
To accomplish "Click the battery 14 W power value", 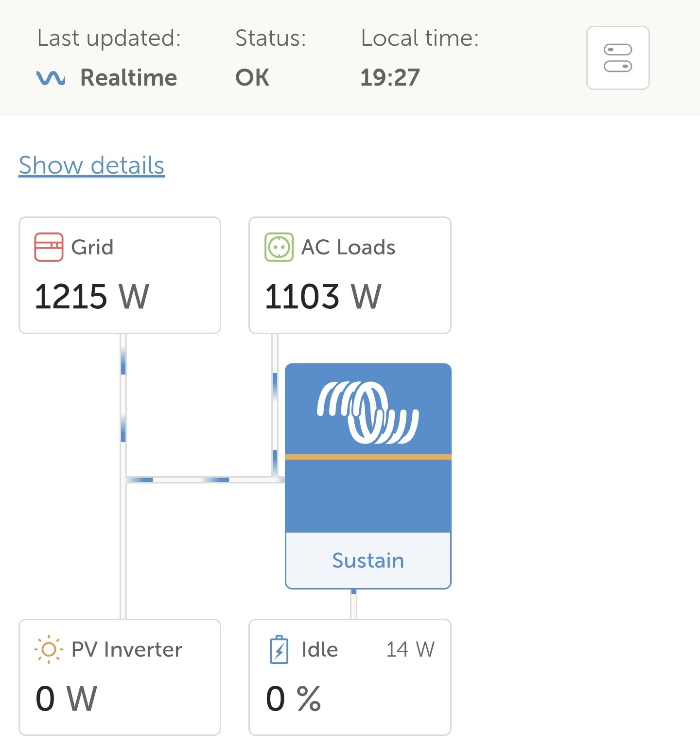I will [410, 649].
